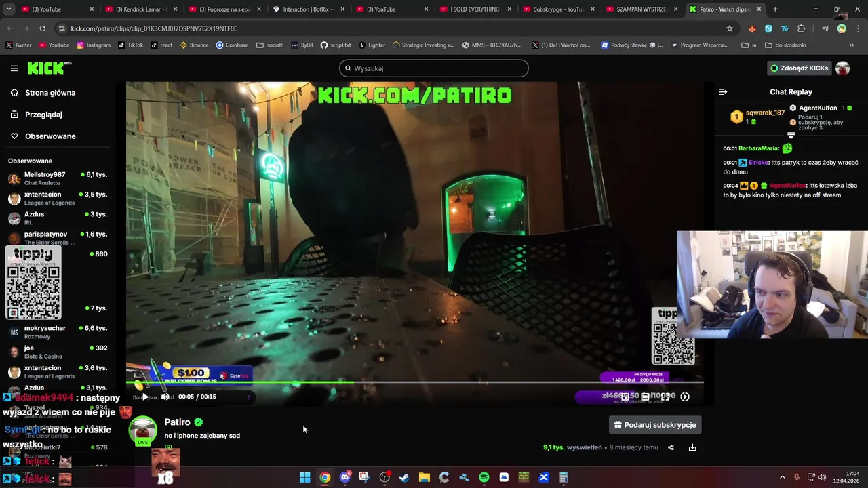Toggle fullscreen on the video player
Viewport: 868px width, 488px height.
click(665, 396)
